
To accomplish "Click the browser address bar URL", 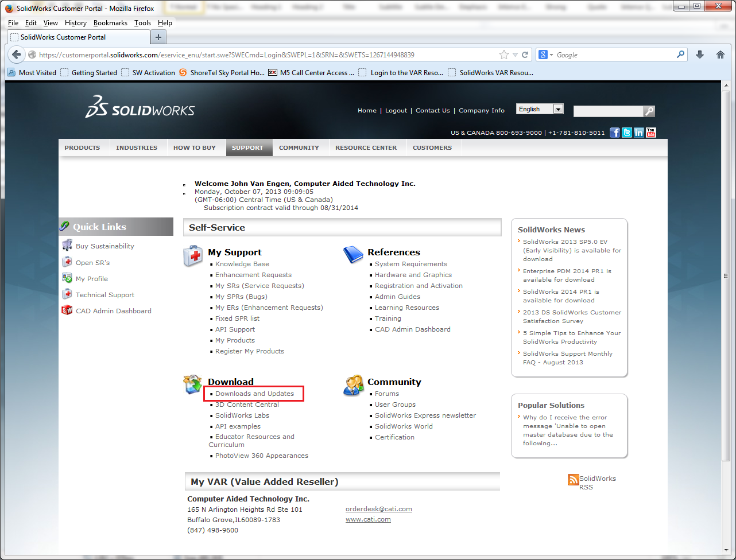I will 227,55.
